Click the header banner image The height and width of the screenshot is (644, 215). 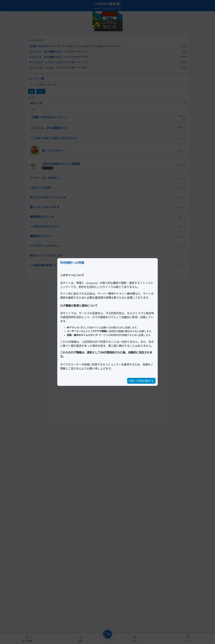[107, 21]
